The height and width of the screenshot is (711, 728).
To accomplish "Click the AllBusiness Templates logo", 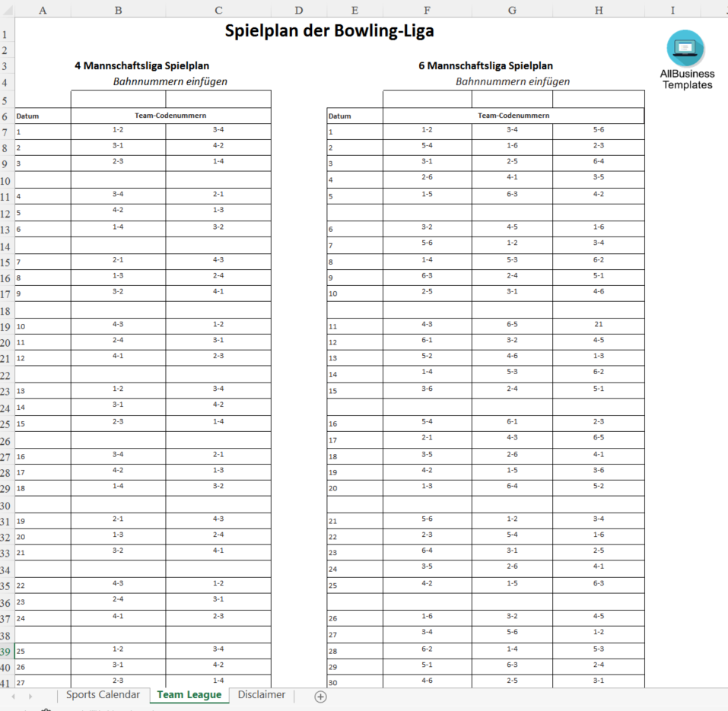I will pyautogui.click(x=686, y=60).
